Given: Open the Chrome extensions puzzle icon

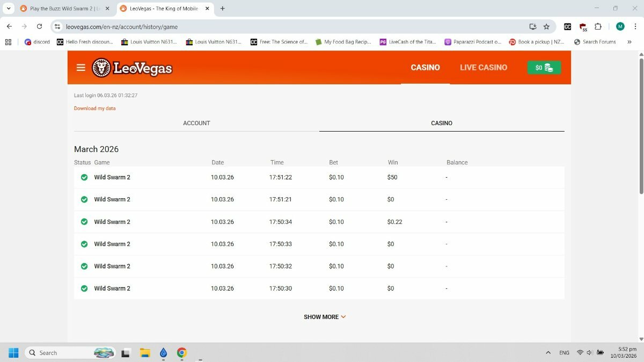Looking at the screenshot, I should pos(598,26).
